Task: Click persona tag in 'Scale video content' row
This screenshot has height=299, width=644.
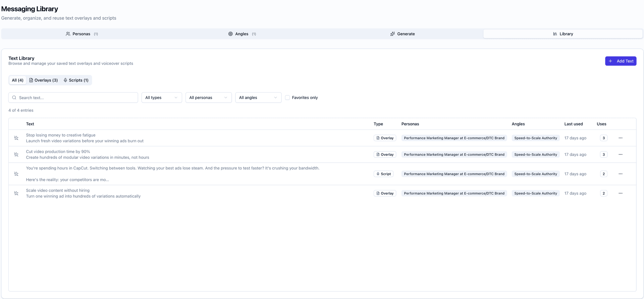Action: 454,193
